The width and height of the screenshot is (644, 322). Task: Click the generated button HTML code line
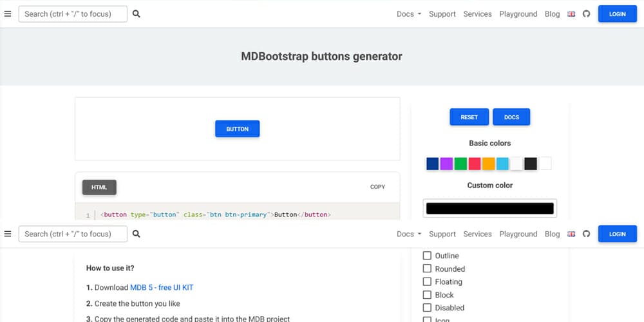click(216, 215)
